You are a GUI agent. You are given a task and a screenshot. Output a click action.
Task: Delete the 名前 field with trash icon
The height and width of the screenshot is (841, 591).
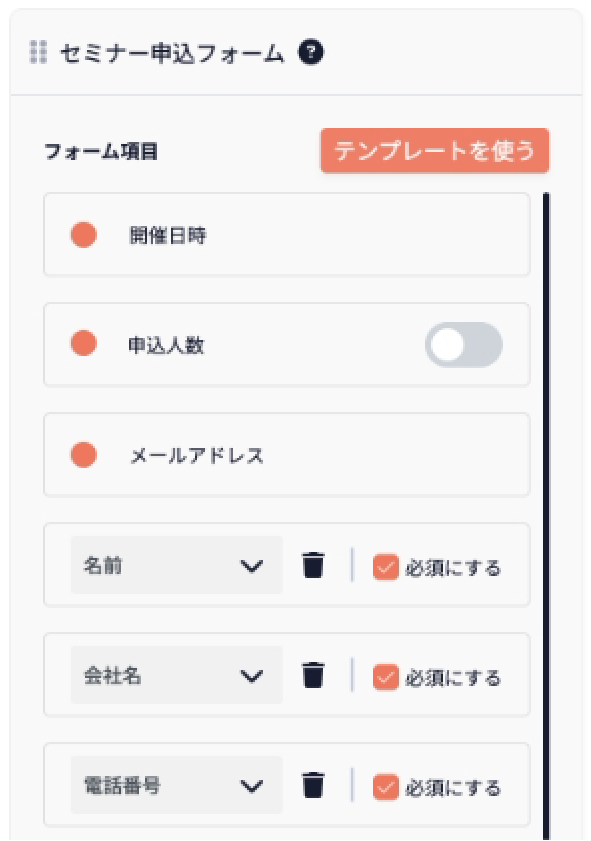[313, 565]
